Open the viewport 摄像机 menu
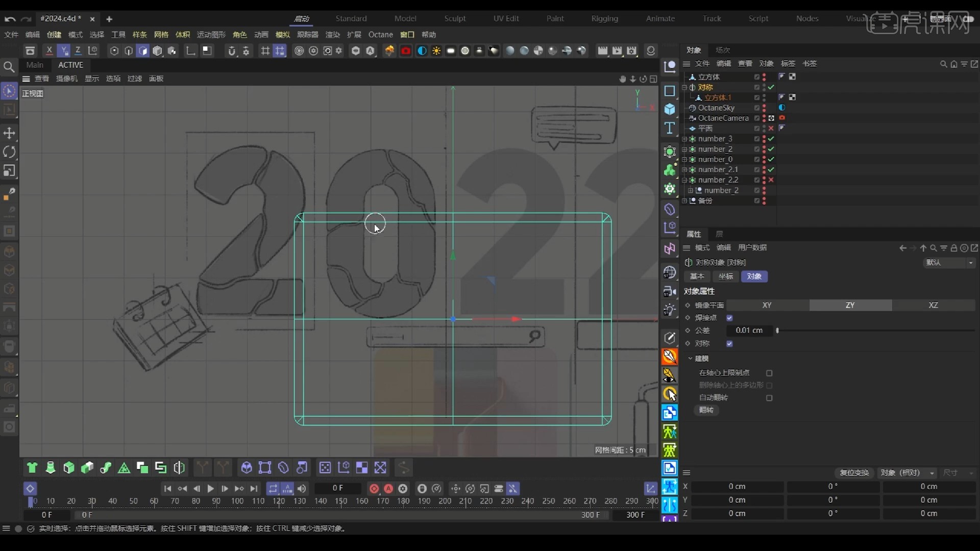This screenshot has width=980, height=551. pos(66,79)
